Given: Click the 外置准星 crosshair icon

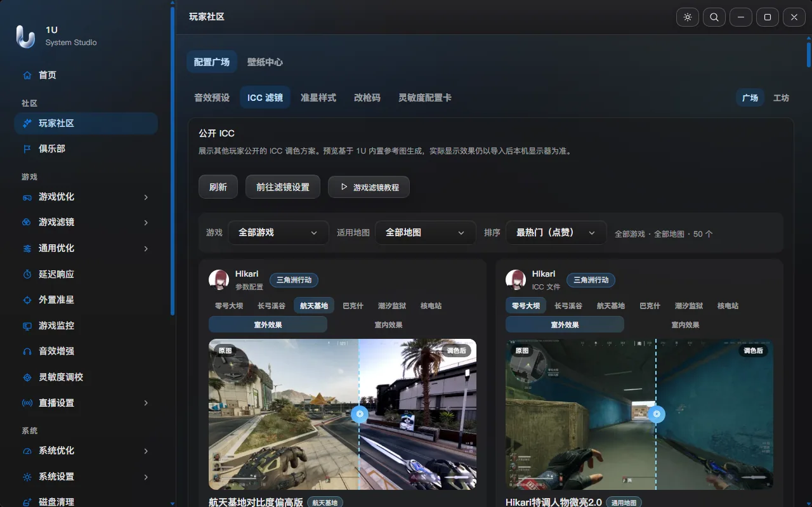Looking at the screenshot, I should point(27,300).
